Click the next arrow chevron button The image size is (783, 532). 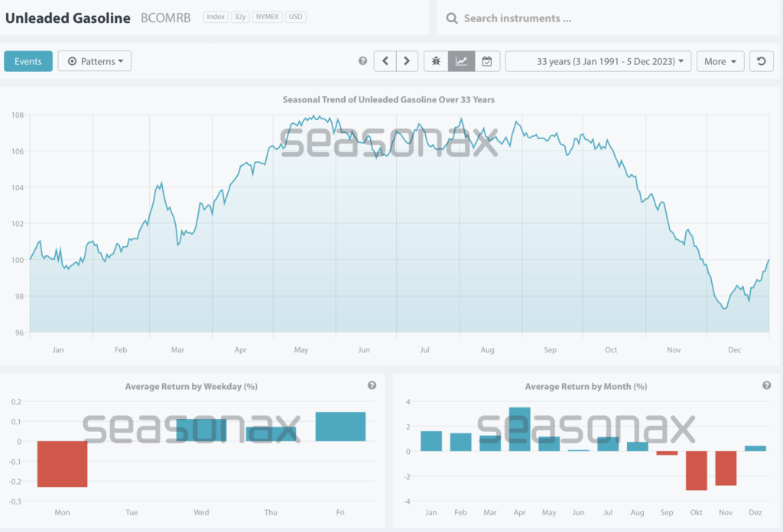tap(407, 61)
